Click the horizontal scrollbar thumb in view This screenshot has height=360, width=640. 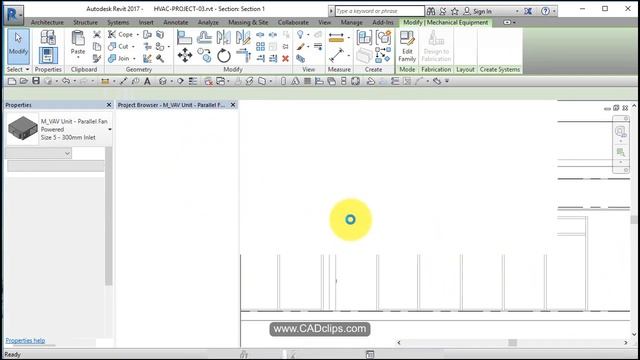coord(512,342)
